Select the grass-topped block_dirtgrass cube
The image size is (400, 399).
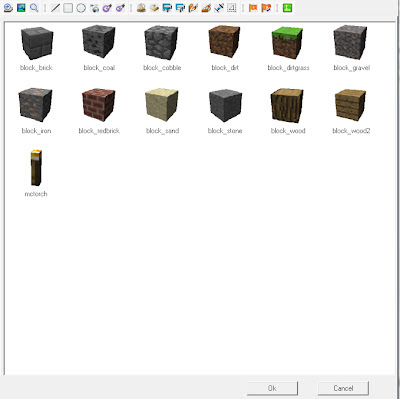tap(287, 43)
